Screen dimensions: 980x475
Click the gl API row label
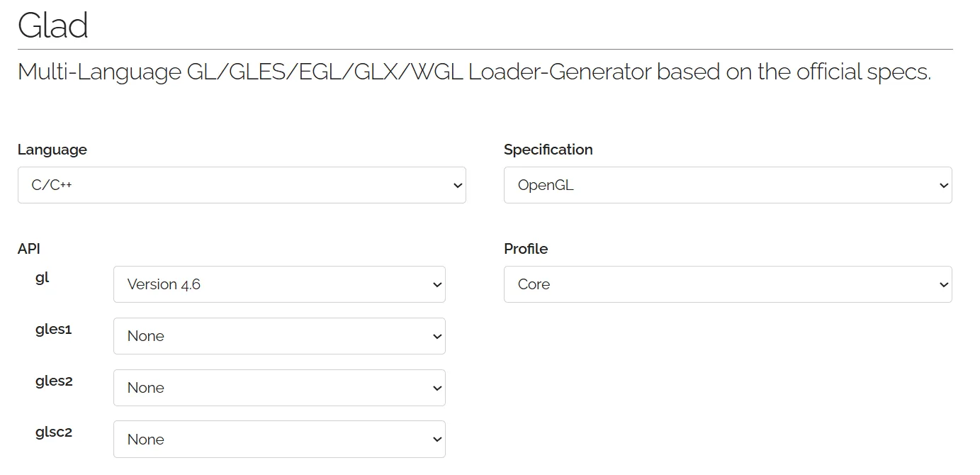(x=42, y=277)
